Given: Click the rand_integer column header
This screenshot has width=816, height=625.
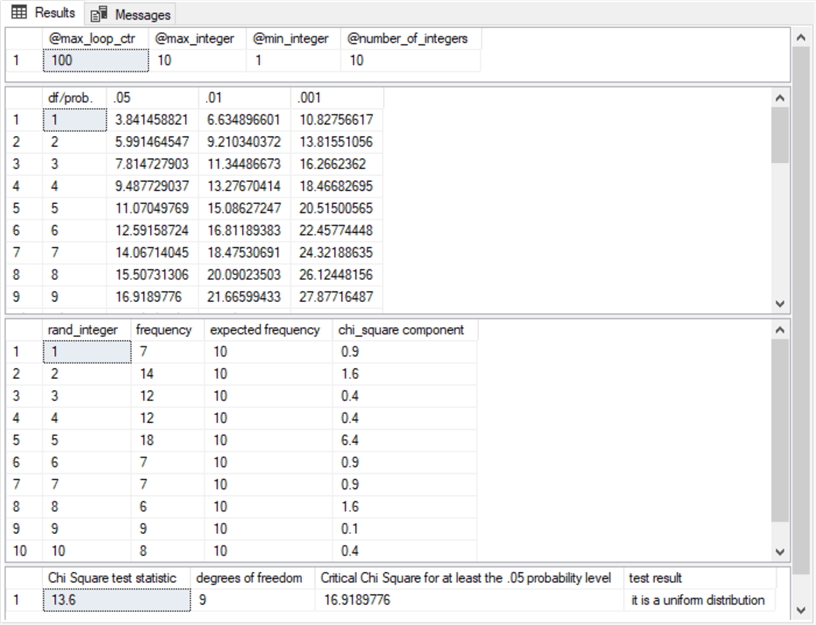Looking at the screenshot, I should (x=87, y=330).
